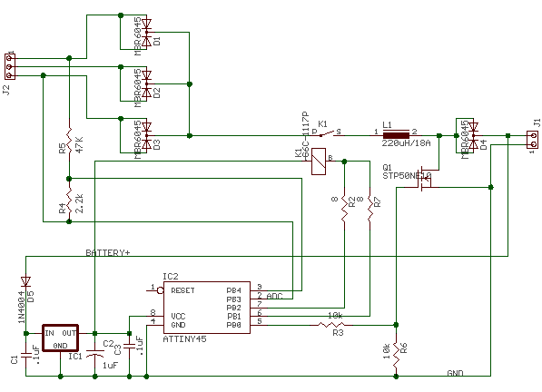
Task: Select the J2 three-pin connector
Action: pyautogui.click(x=10, y=66)
